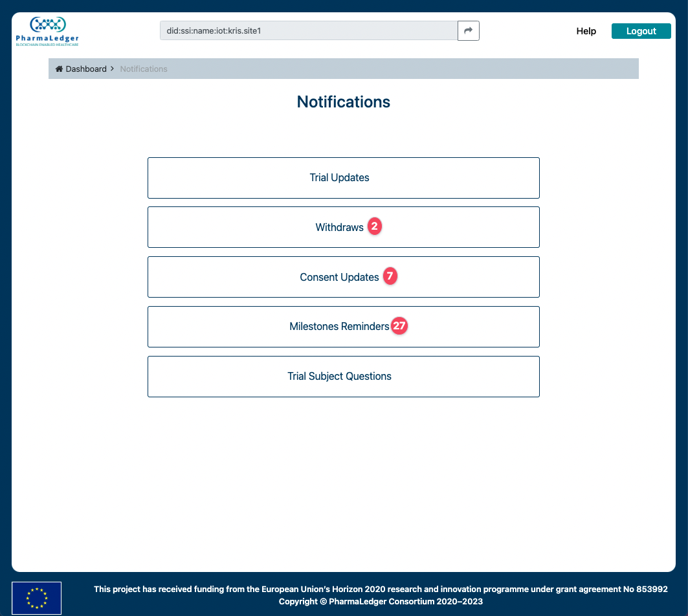Viewport: 688px width, 616px height.
Task: Click the European Union flag image
Action: coord(36,598)
